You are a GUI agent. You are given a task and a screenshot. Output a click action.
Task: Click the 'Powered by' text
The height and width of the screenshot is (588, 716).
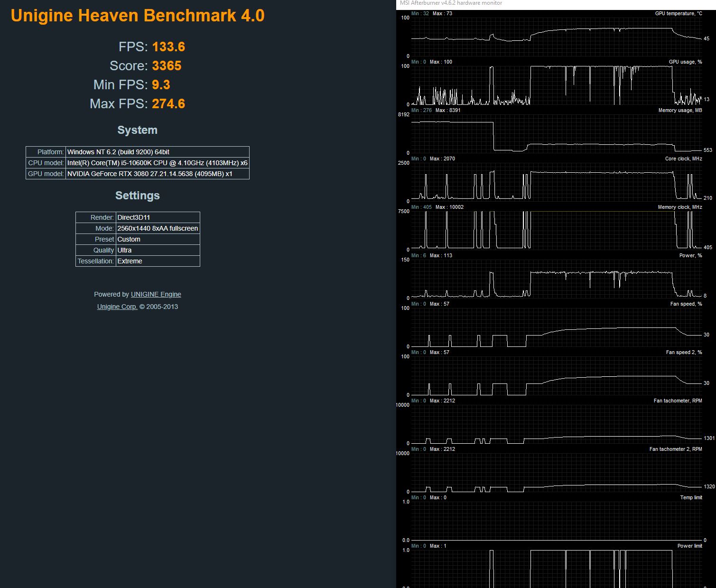coord(112,294)
